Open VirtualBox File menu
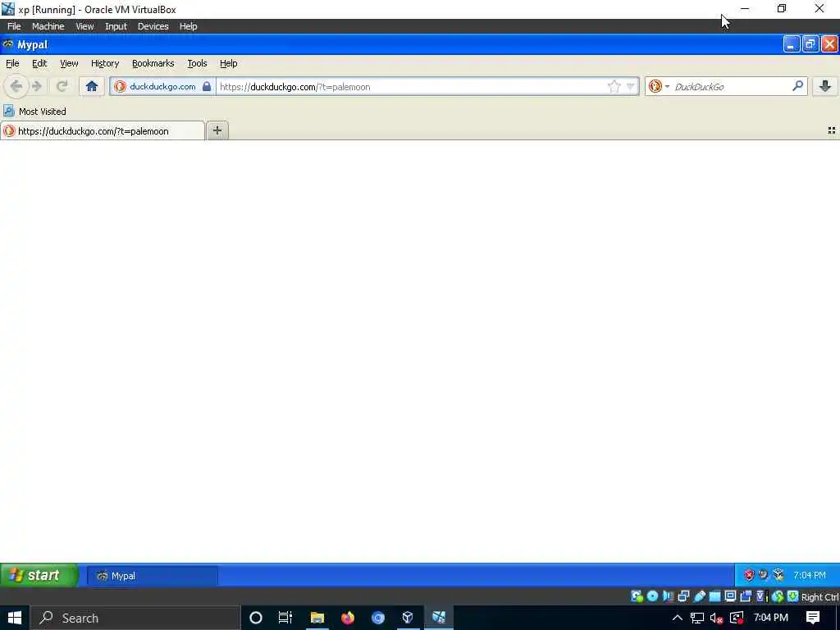 (x=14, y=26)
